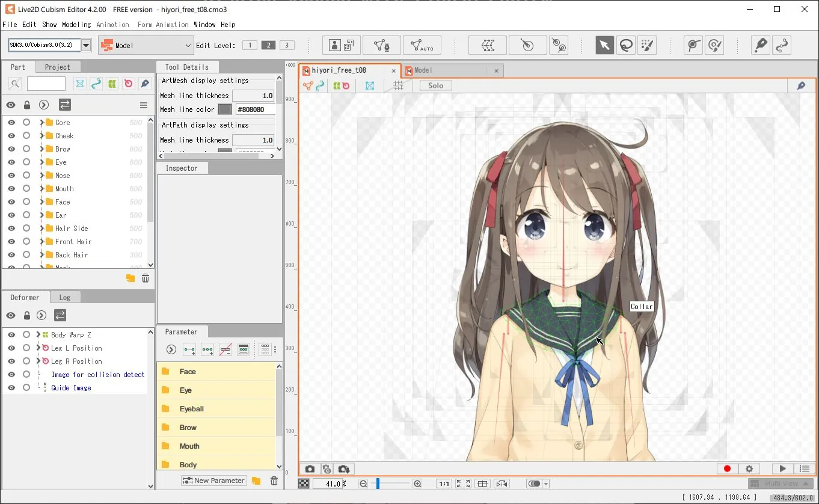Click the Solo button
Viewport: 819px width, 504px height.
(436, 85)
